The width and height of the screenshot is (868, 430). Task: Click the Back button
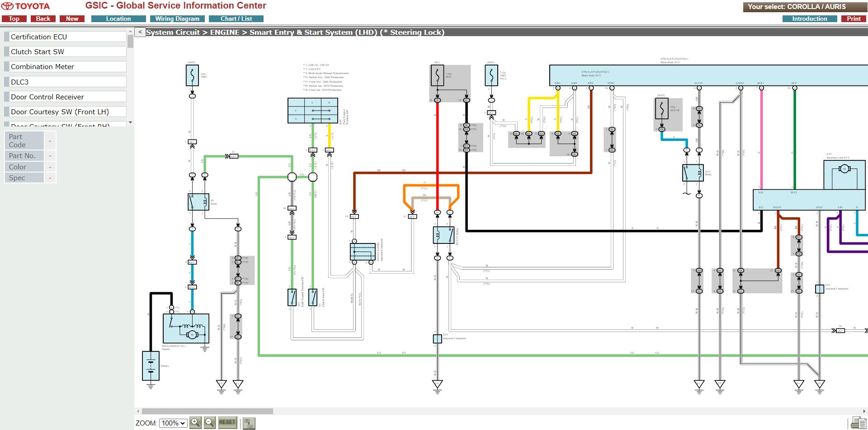click(x=43, y=19)
